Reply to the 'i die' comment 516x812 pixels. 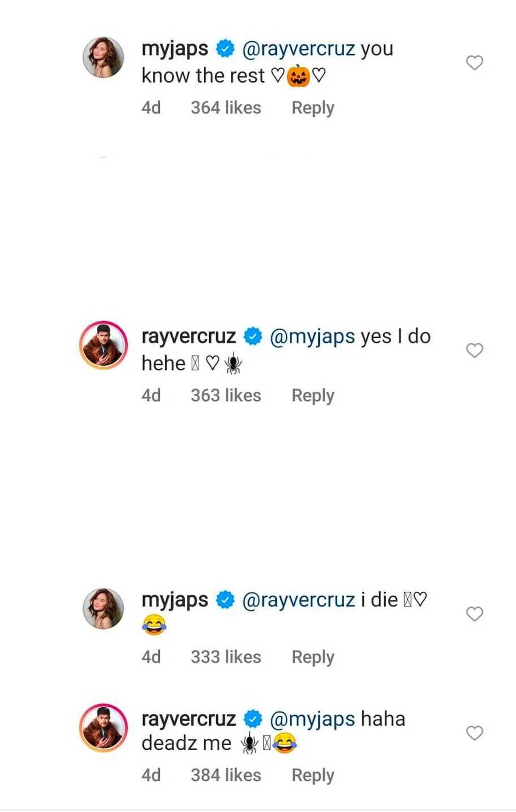pyautogui.click(x=313, y=657)
